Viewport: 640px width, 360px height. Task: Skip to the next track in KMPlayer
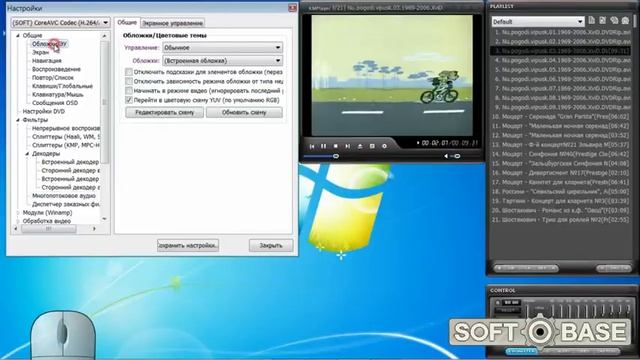347,146
